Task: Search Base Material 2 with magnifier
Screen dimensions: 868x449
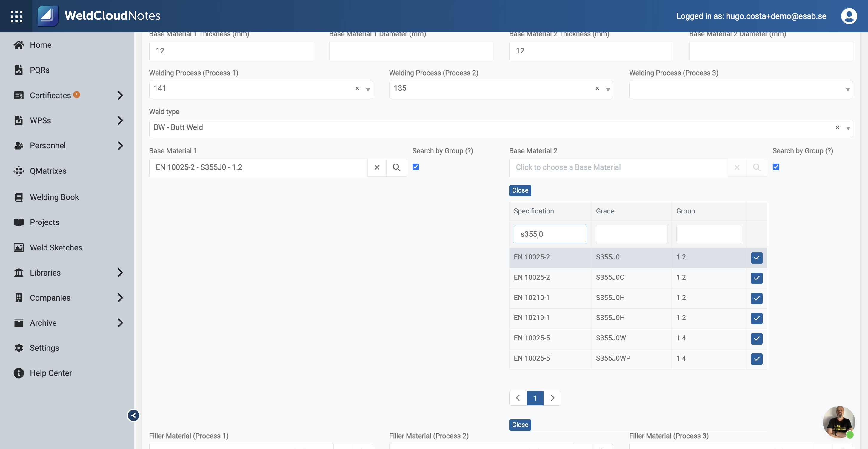Action: [x=756, y=167]
